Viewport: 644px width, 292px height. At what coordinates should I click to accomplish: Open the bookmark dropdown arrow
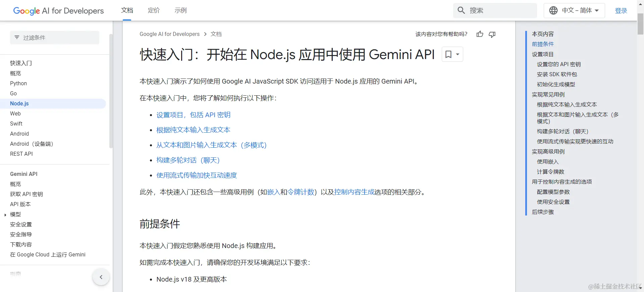[x=458, y=54]
